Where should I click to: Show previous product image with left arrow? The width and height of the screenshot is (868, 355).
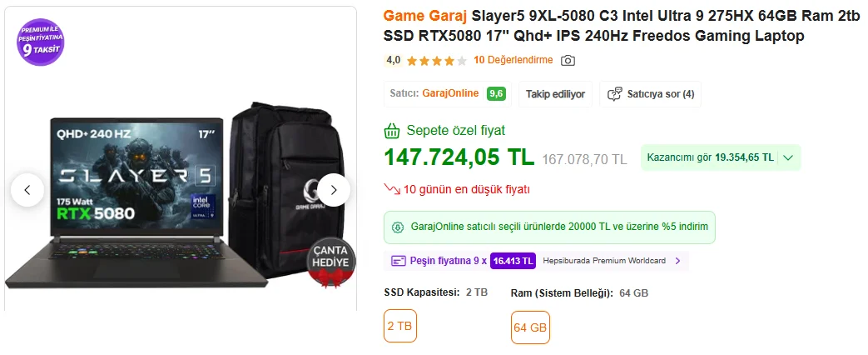pos(27,190)
